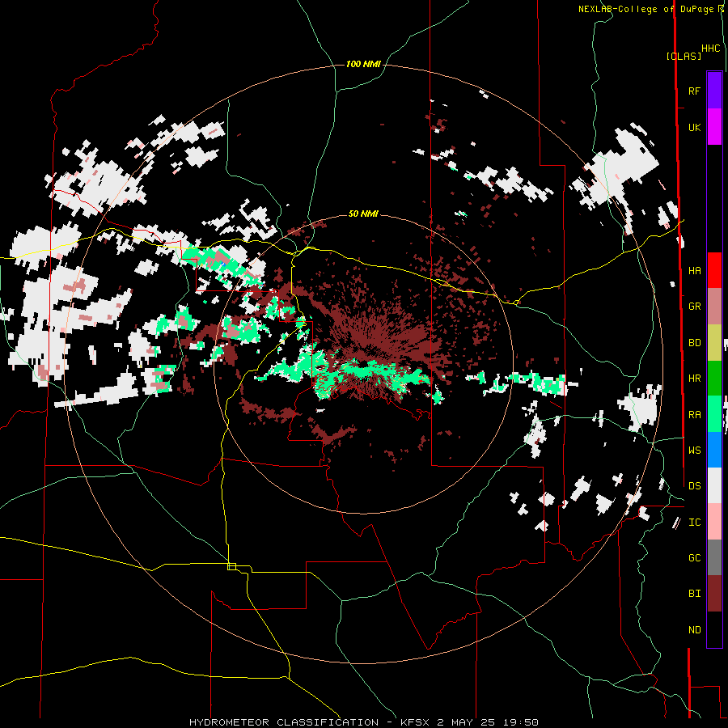This screenshot has height=728, width=728.
Task: Choose the IC pink legend swatch
Action: coord(714,522)
